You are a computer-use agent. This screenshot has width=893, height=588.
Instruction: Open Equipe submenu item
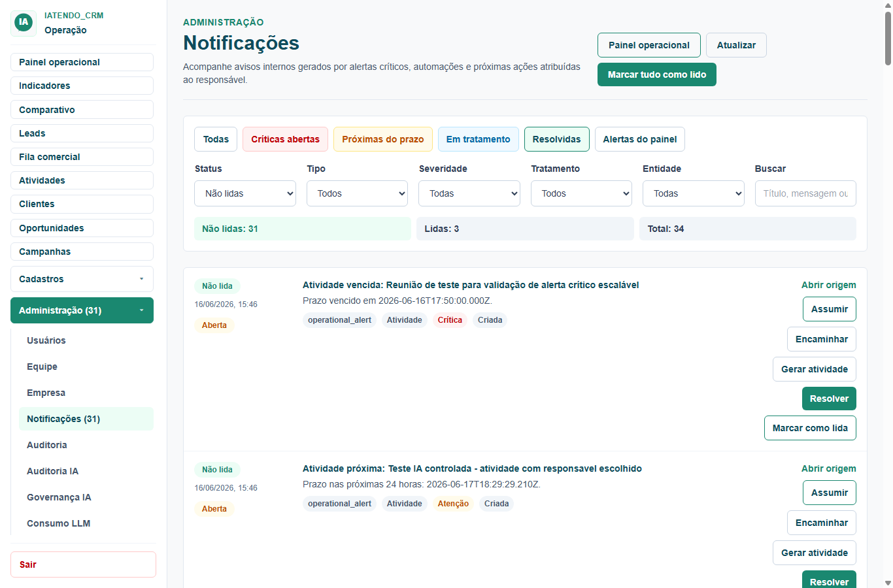86,367
